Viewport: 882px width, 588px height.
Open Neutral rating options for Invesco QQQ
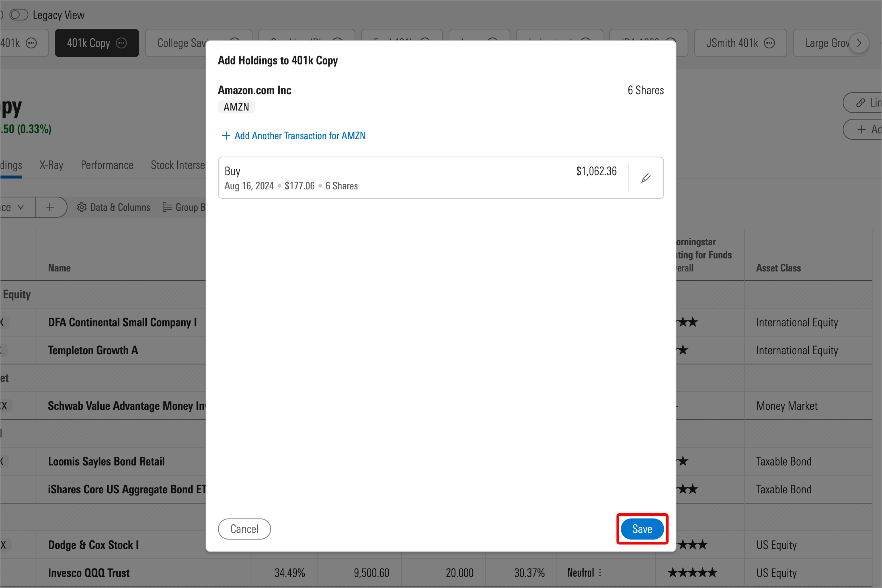click(x=600, y=573)
